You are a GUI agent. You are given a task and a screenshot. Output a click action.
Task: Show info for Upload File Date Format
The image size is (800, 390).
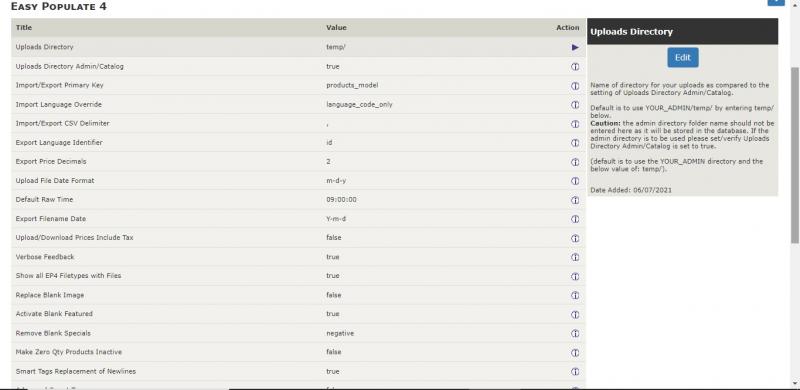(575, 181)
